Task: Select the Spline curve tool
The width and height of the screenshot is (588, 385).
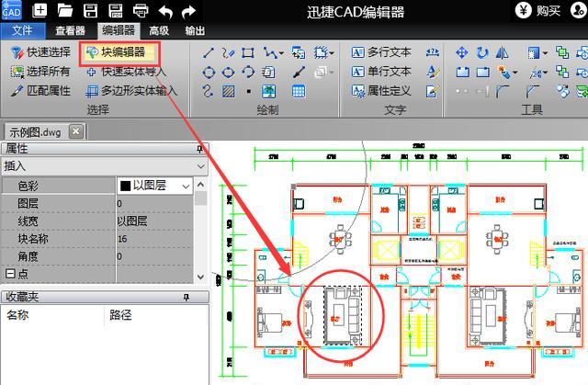Action: (x=208, y=91)
